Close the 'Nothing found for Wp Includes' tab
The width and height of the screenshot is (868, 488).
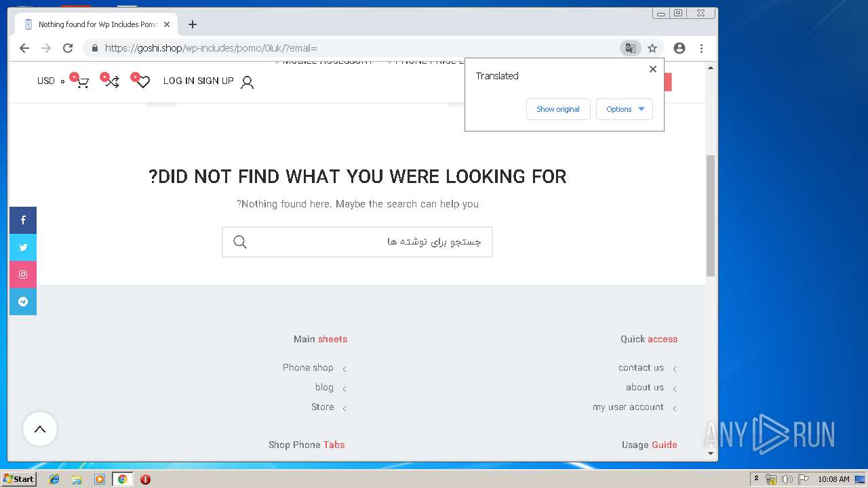pyautogui.click(x=167, y=24)
